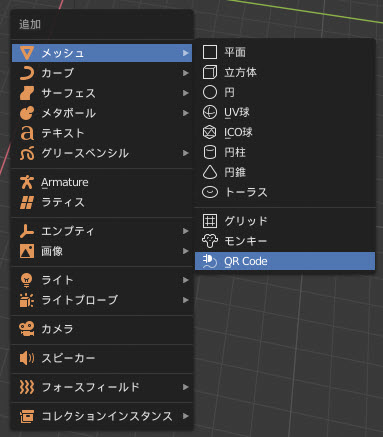Click the torus icon beside トーラス
This screenshot has width=383, height=437.
tap(210, 192)
